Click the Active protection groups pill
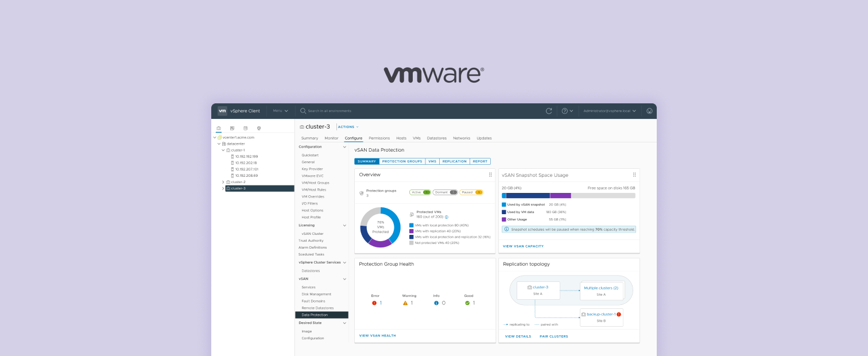The height and width of the screenshot is (356, 868). [419, 192]
